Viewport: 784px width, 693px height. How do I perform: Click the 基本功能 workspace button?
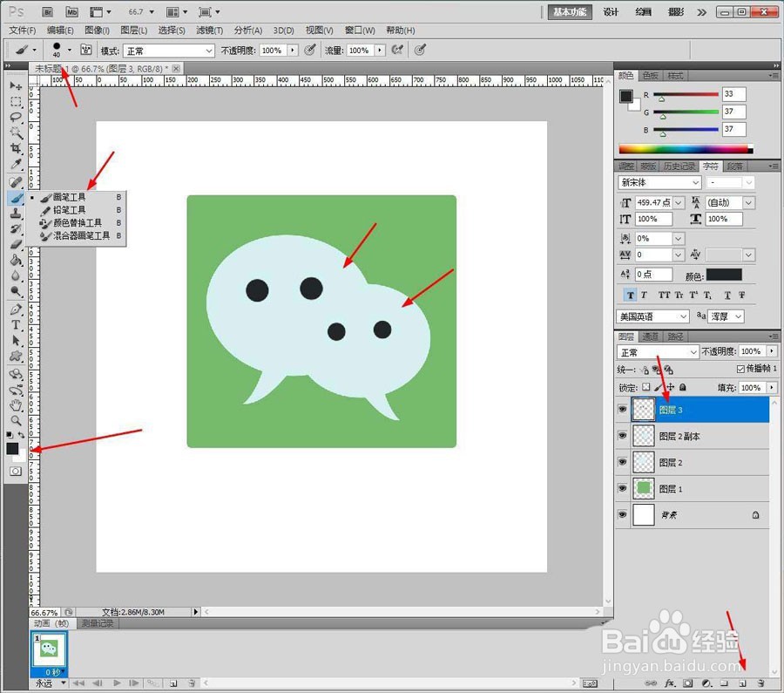coord(570,12)
